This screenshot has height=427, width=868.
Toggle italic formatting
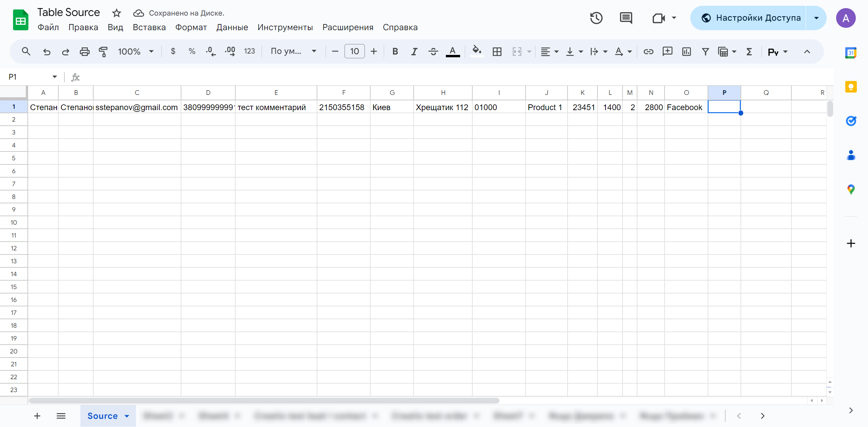coord(414,52)
